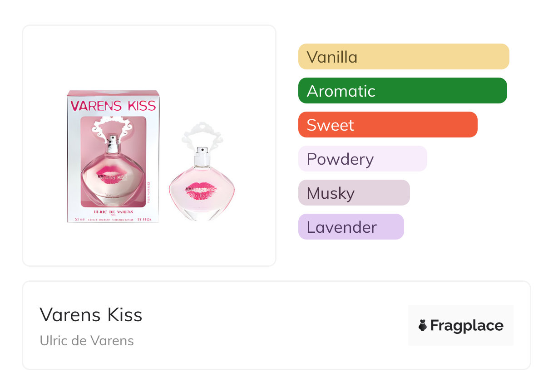553x392 pixels.
Task: Choose the Lavender accord bar
Action: 351,227
